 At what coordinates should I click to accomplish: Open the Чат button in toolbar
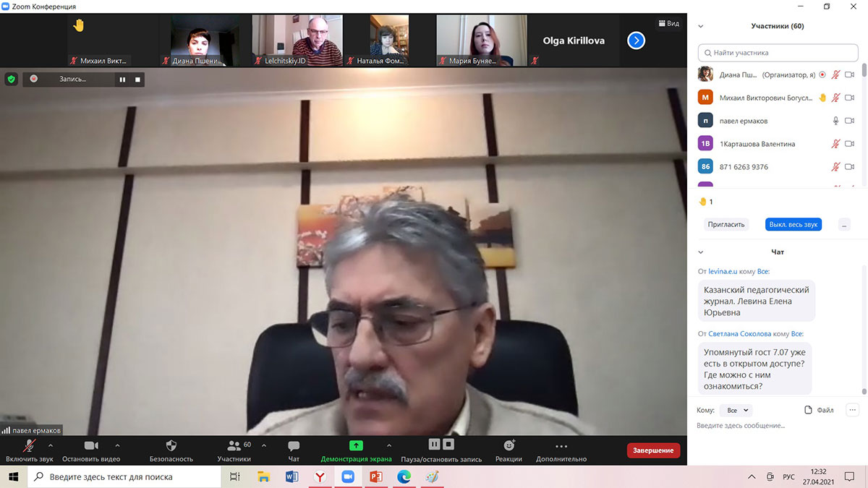294,451
